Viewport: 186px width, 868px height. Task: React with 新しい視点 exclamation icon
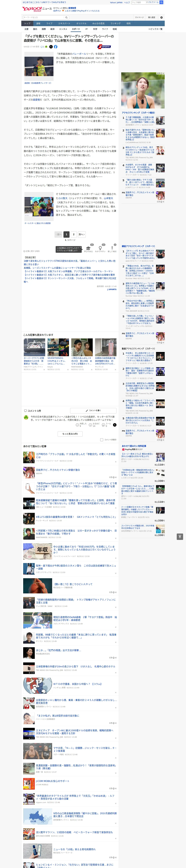(112, 248)
